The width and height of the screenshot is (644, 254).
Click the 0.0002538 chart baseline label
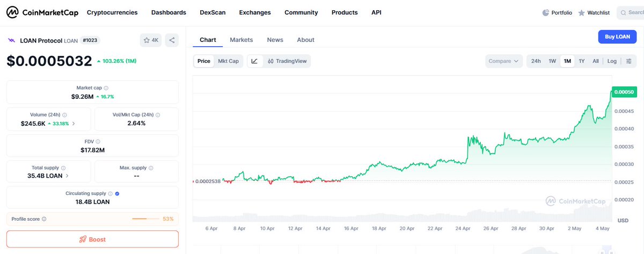coord(207,182)
